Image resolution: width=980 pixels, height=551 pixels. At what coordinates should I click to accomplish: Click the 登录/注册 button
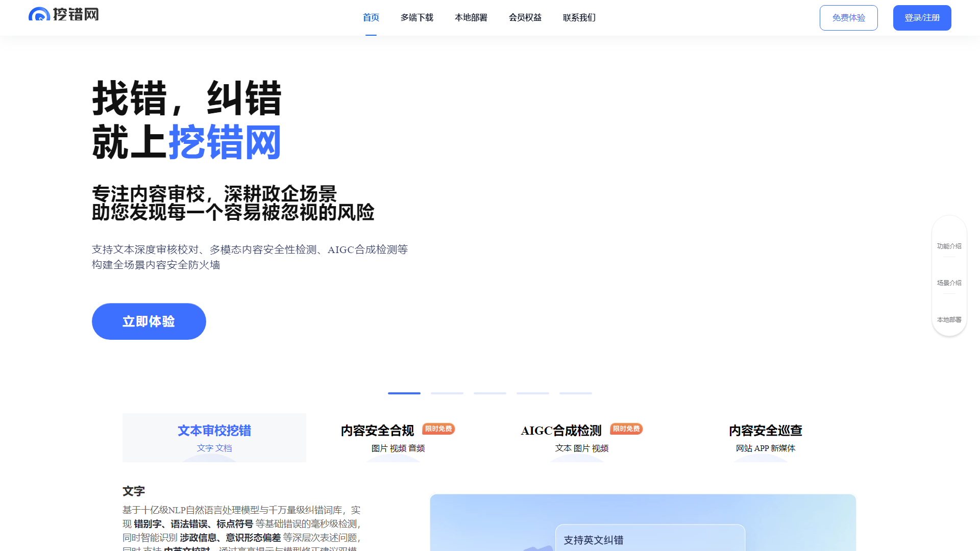[x=922, y=17]
